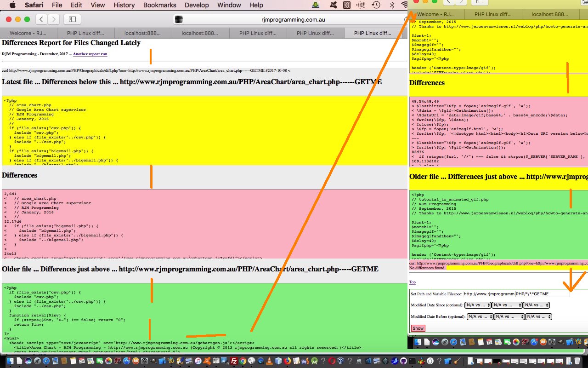This screenshot has height=368, width=588.
Task: Toggle sidebar in right yellow Safari window
Action: click(x=480, y=2)
